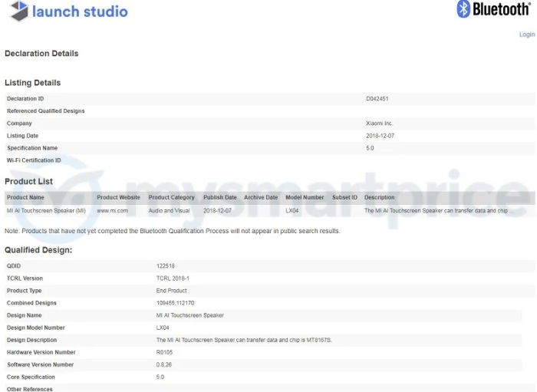
Task: Select Listing Date value 2018-12-07
Action: pos(381,136)
